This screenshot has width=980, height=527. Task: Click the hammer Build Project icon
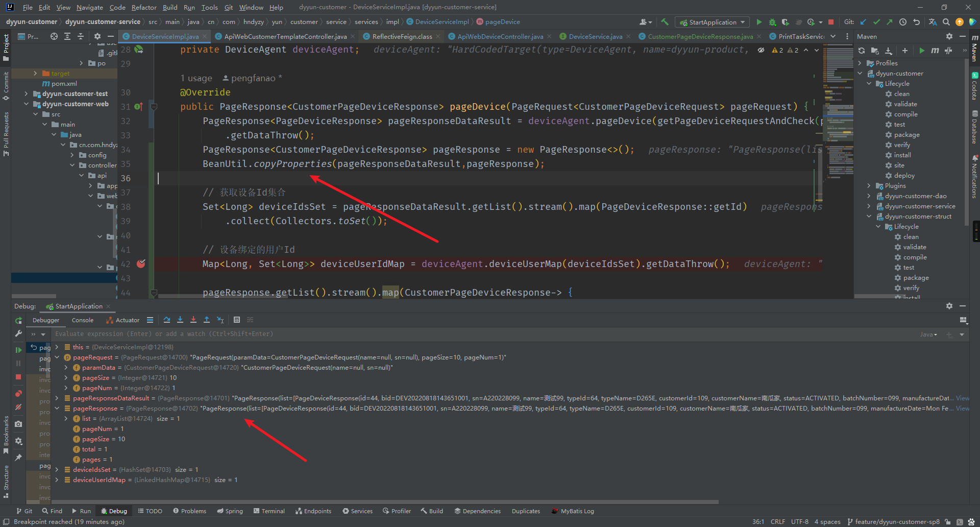point(665,22)
